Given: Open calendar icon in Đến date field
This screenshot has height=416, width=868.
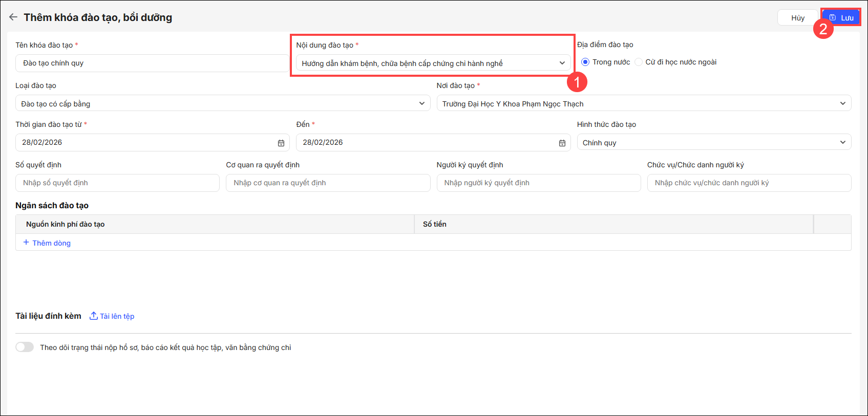Looking at the screenshot, I should coord(562,143).
